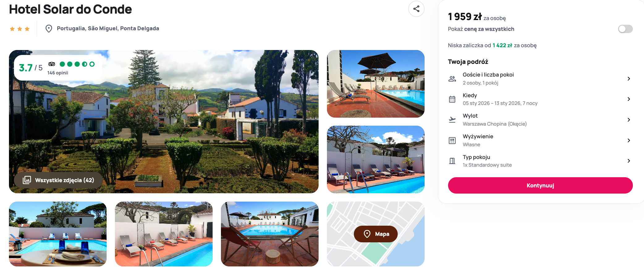The width and height of the screenshot is (644, 276).
Task: Click the door icon beside Typ pokoju
Action: pos(452,161)
